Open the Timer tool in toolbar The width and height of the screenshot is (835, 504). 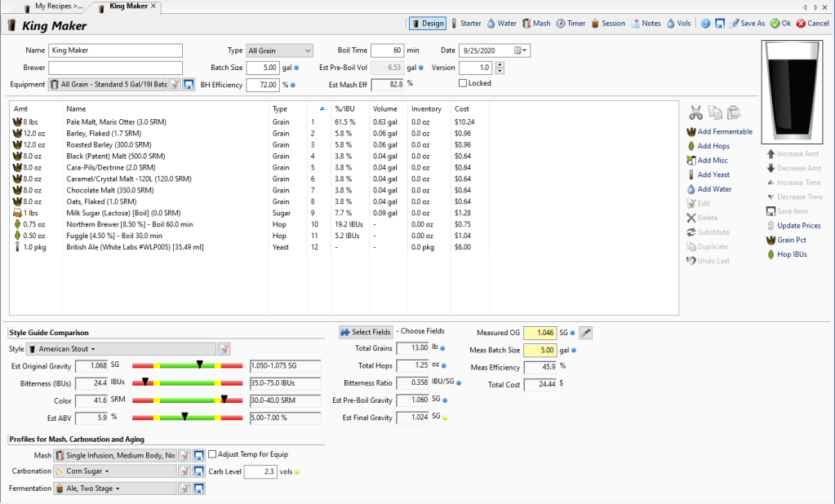click(571, 24)
